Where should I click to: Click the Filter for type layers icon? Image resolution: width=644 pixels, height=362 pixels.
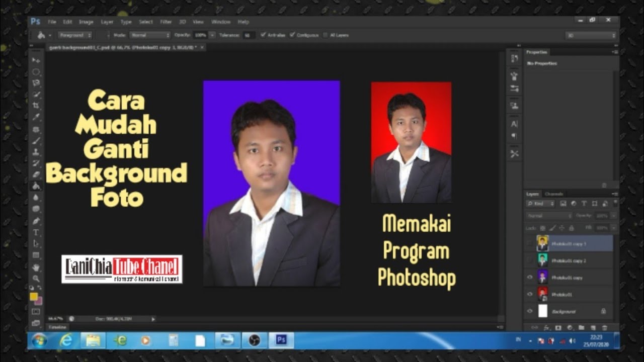(x=584, y=204)
